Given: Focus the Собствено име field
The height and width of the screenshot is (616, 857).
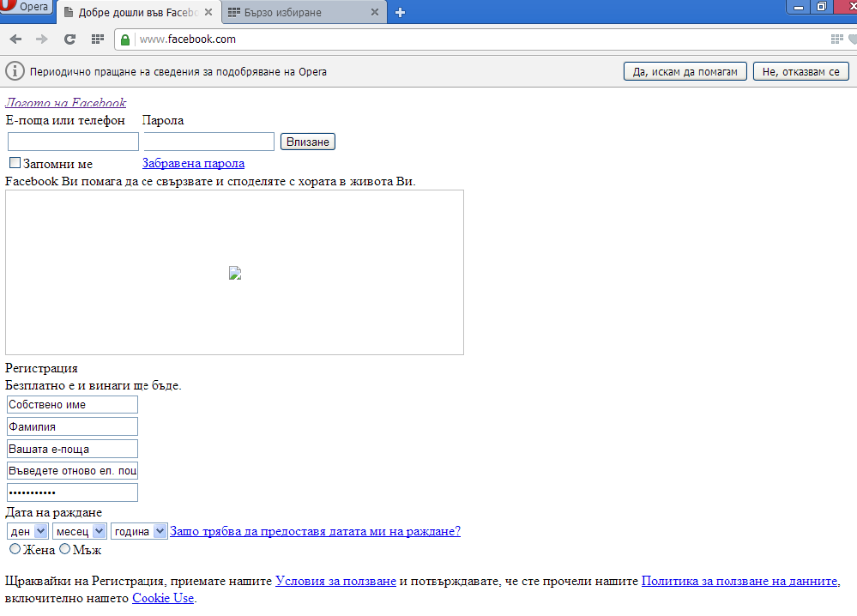Looking at the screenshot, I should pyautogui.click(x=72, y=404).
